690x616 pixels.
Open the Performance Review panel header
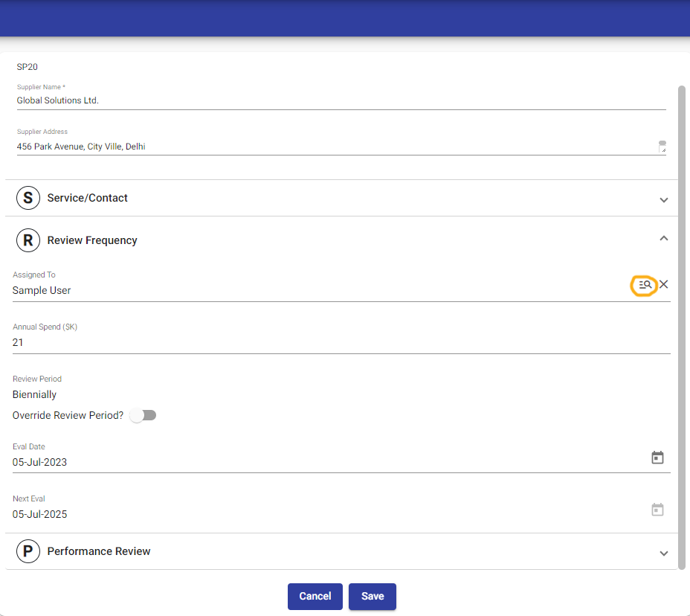[297, 551]
